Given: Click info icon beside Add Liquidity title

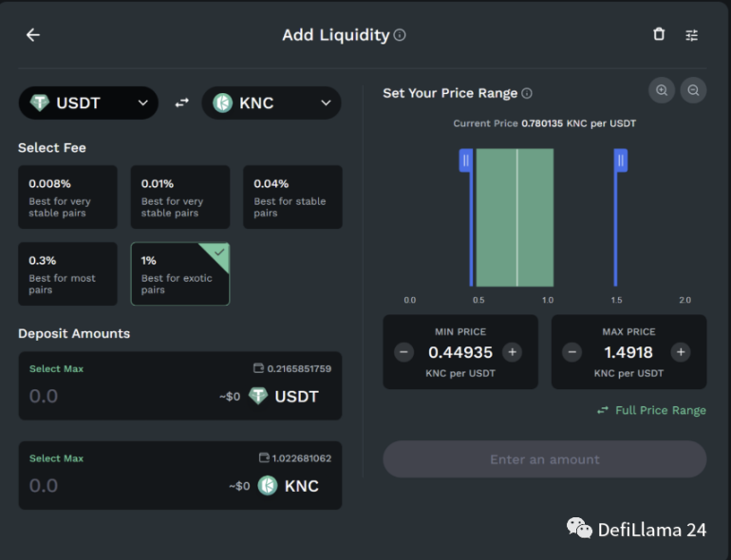Looking at the screenshot, I should click(400, 35).
